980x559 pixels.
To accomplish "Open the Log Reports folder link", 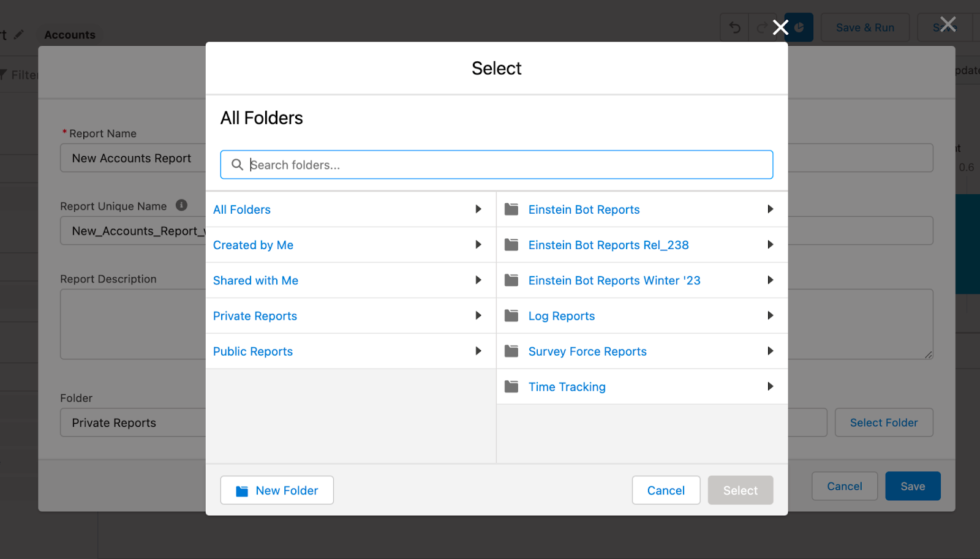I will click(x=562, y=316).
